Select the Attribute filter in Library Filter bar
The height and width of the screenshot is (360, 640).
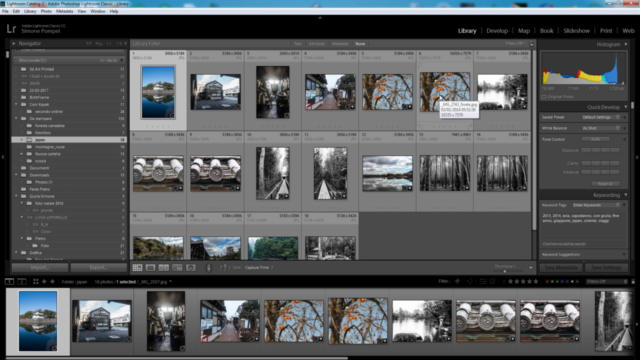click(x=316, y=44)
